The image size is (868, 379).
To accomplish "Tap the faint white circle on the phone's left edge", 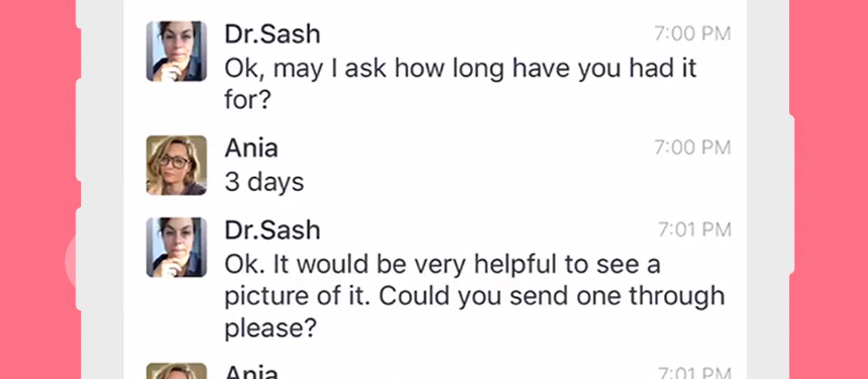I will (73, 261).
